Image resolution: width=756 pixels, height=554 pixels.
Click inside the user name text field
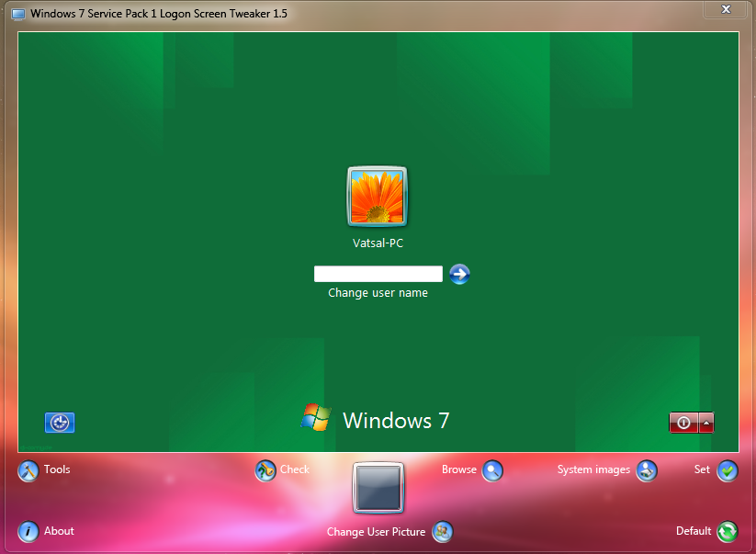coord(378,273)
